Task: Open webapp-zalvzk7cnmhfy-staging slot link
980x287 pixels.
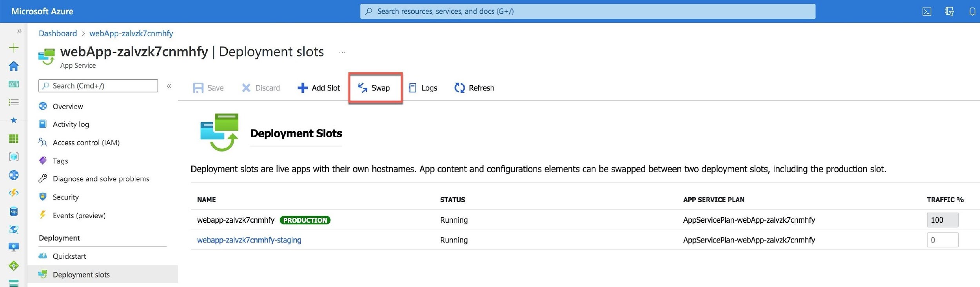Action: 249,240
